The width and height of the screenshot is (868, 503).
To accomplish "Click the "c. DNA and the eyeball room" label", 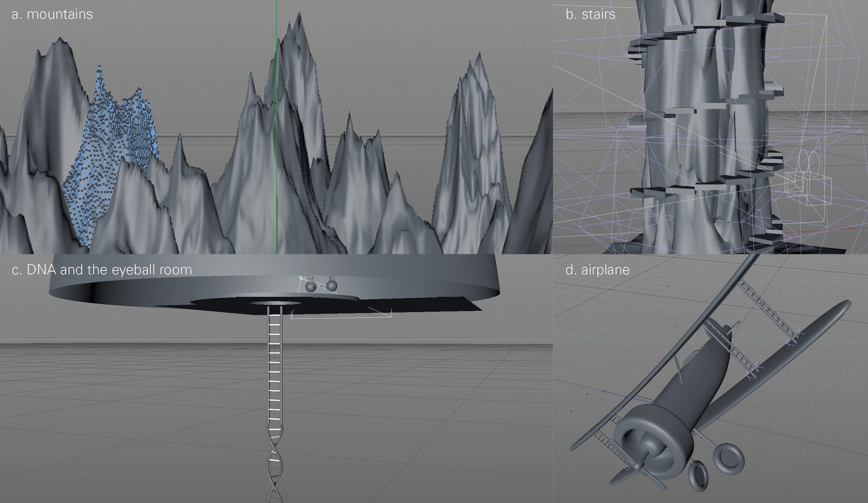I will click(x=102, y=270).
